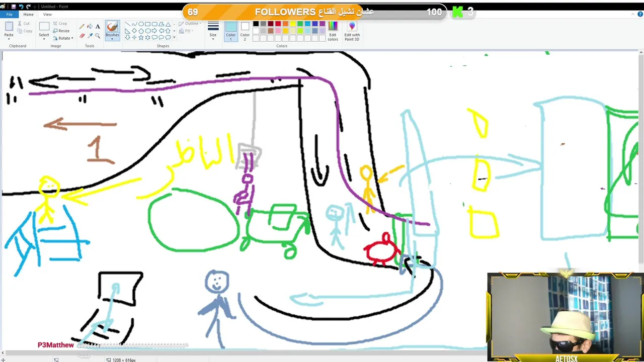
Task: Select the Fill with color bucket tool
Action: [90, 26]
